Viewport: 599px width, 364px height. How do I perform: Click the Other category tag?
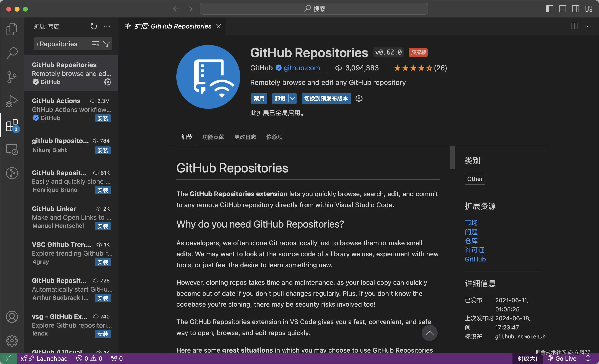pos(475,179)
